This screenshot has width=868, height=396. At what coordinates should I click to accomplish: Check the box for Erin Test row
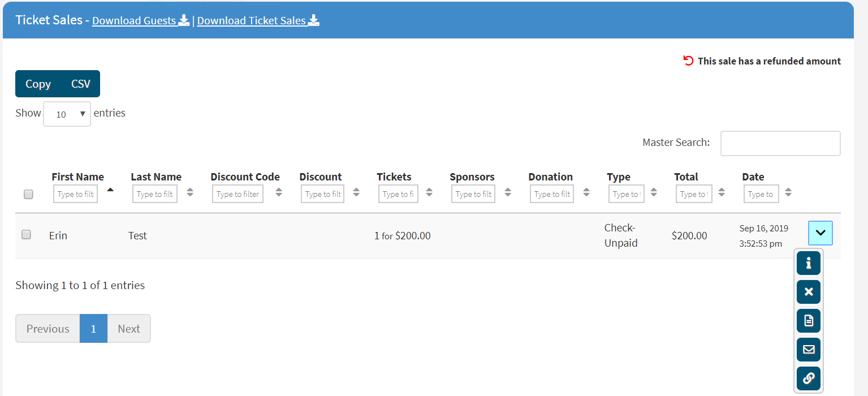point(26,234)
